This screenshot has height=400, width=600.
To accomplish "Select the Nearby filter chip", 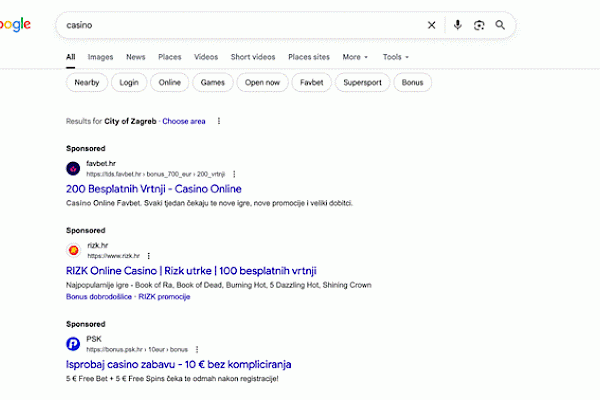I will tap(86, 83).
